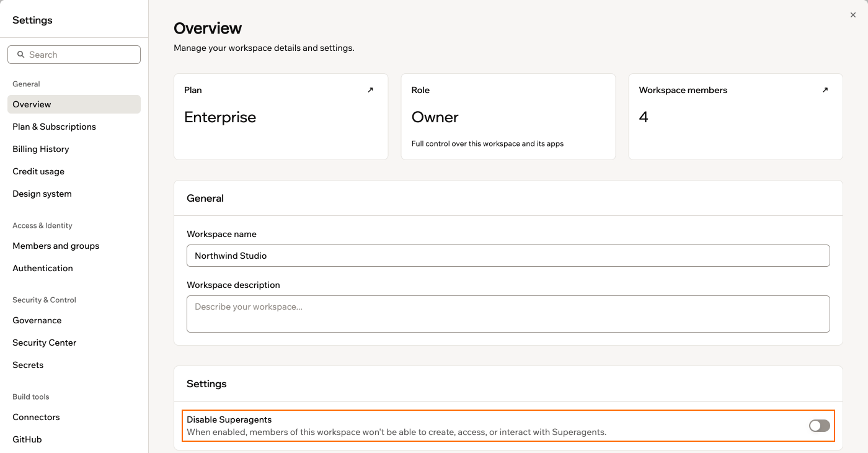Go to Security Center
The width and height of the screenshot is (868, 453).
click(74, 343)
